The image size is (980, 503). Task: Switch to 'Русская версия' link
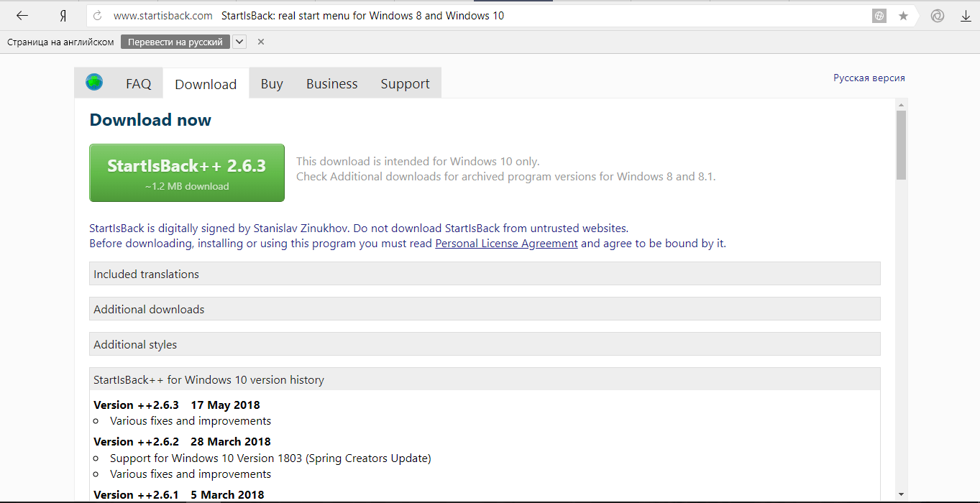pyautogui.click(x=869, y=78)
